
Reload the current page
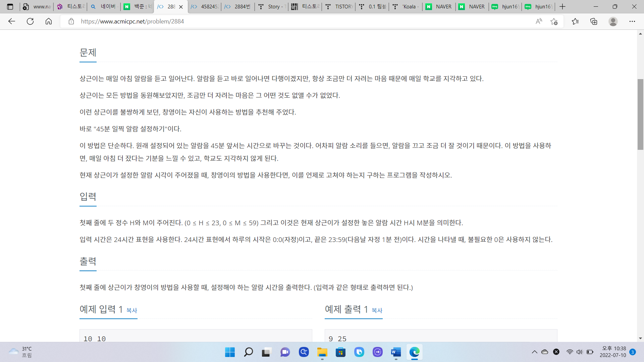click(30, 21)
